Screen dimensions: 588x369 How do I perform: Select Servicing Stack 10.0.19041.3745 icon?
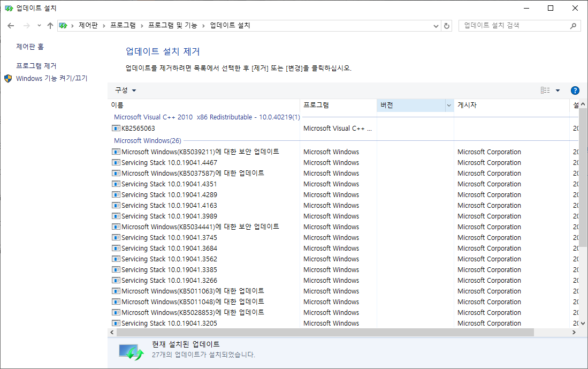(x=116, y=238)
